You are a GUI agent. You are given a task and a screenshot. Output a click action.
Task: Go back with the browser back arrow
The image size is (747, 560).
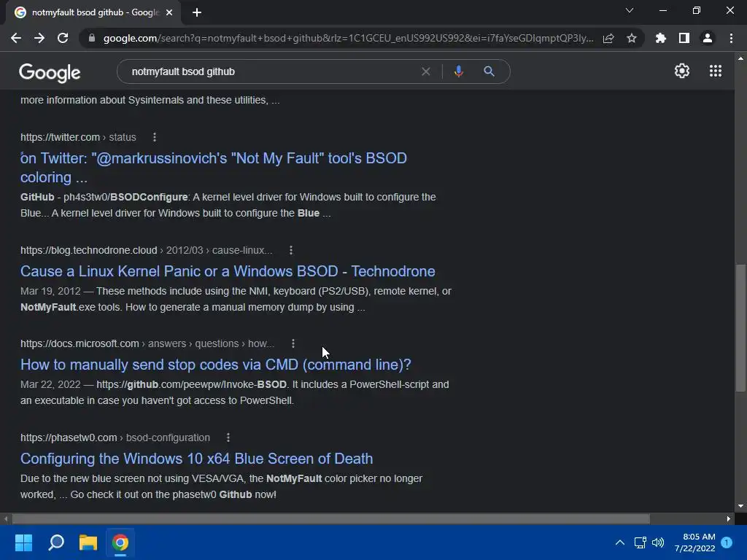pos(16,38)
